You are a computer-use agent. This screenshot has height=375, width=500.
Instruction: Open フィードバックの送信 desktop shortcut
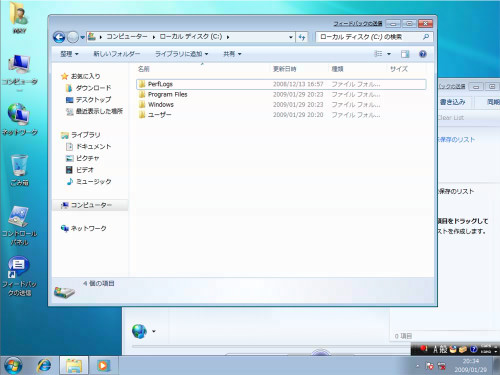pyautogui.click(x=20, y=277)
